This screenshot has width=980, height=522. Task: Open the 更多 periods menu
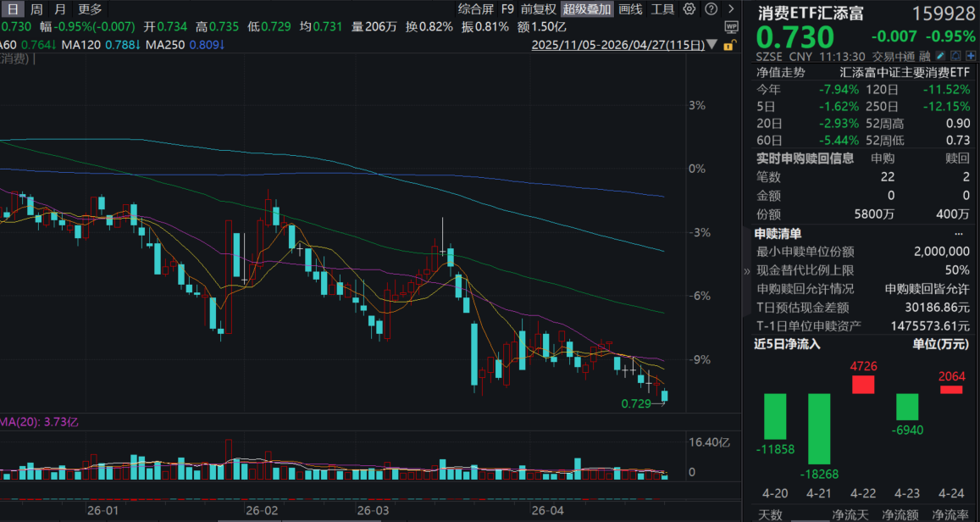[x=90, y=9]
